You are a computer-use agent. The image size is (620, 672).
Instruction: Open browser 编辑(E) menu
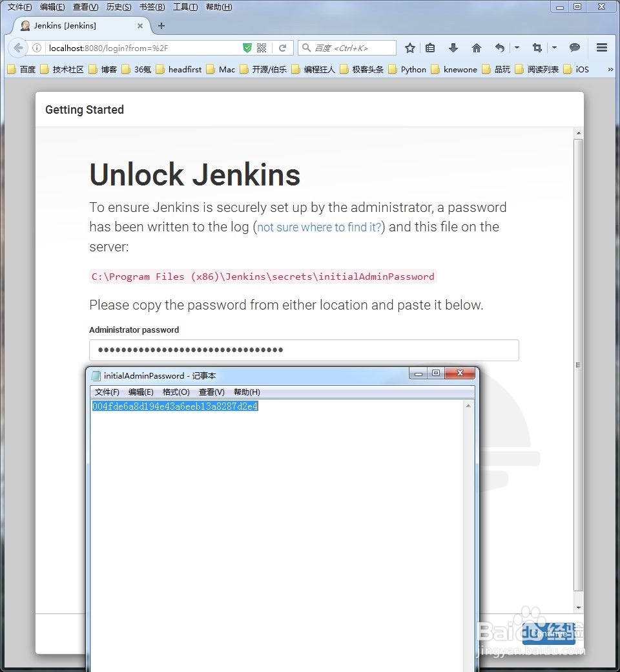tap(52, 7)
